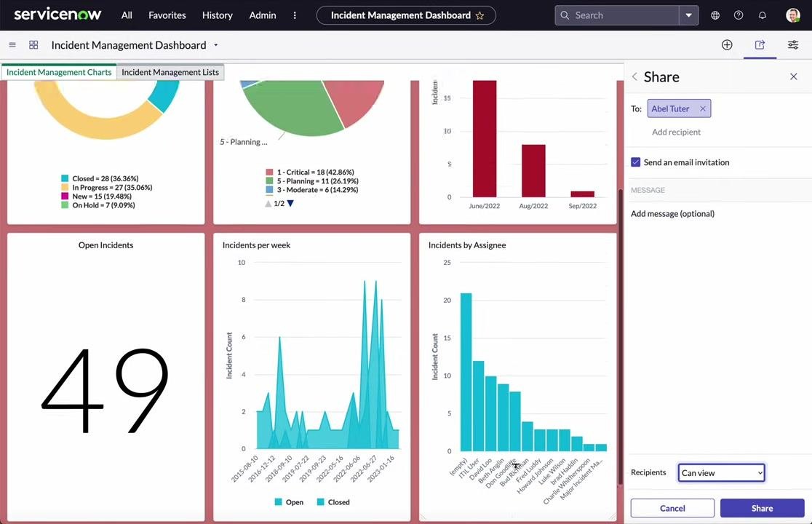
Task: Expand the search scope dropdown arrow
Action: pos(689,15)
